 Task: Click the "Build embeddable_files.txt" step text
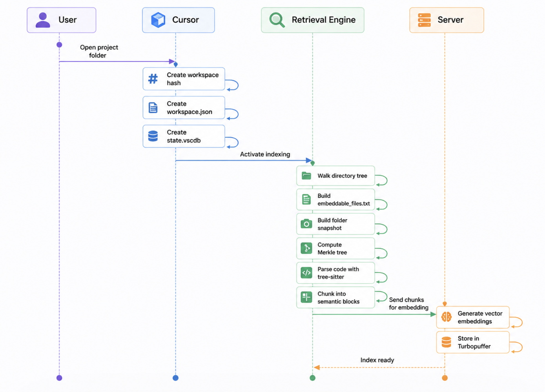tap(344, 200)
